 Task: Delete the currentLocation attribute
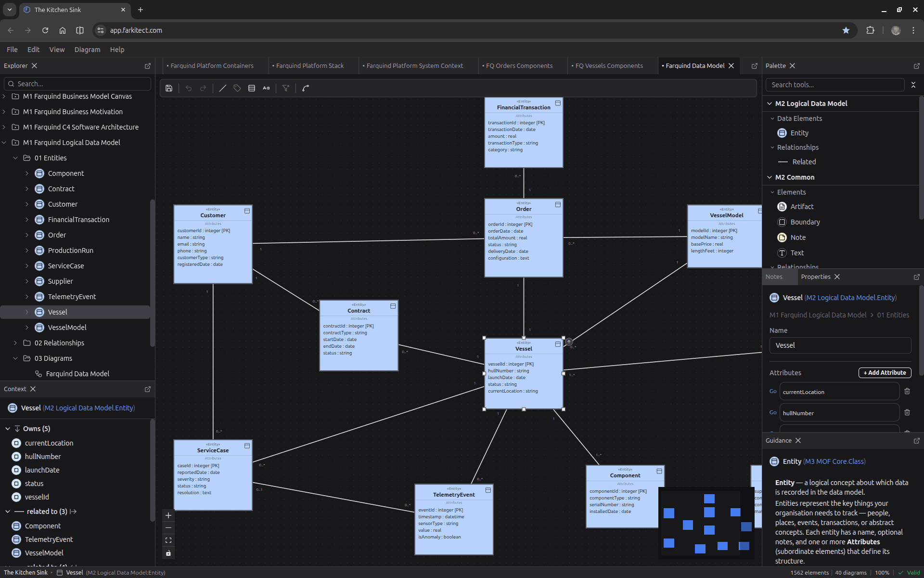pos(907,392)
